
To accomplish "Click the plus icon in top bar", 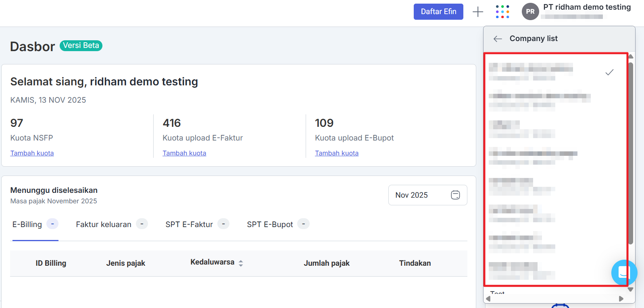I will click(x=477, y=12).
